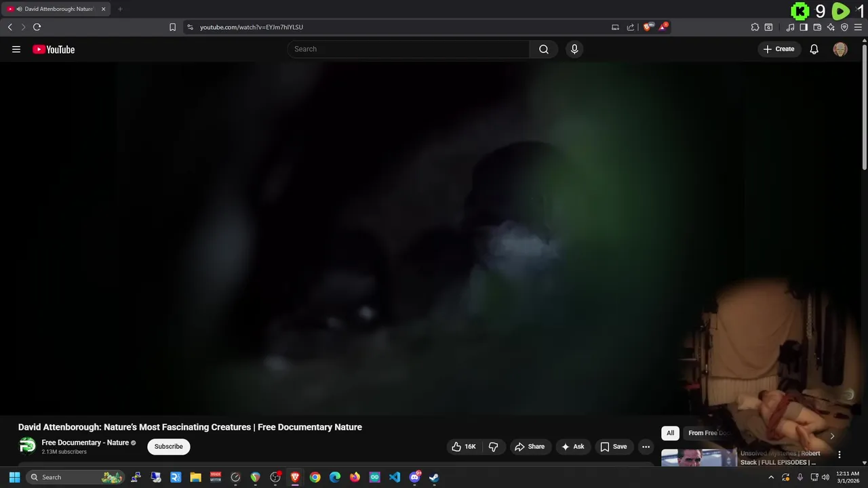This screenshot has width=868, height=488.
Task: View site information icon in address bar
Action: (190, 27)
